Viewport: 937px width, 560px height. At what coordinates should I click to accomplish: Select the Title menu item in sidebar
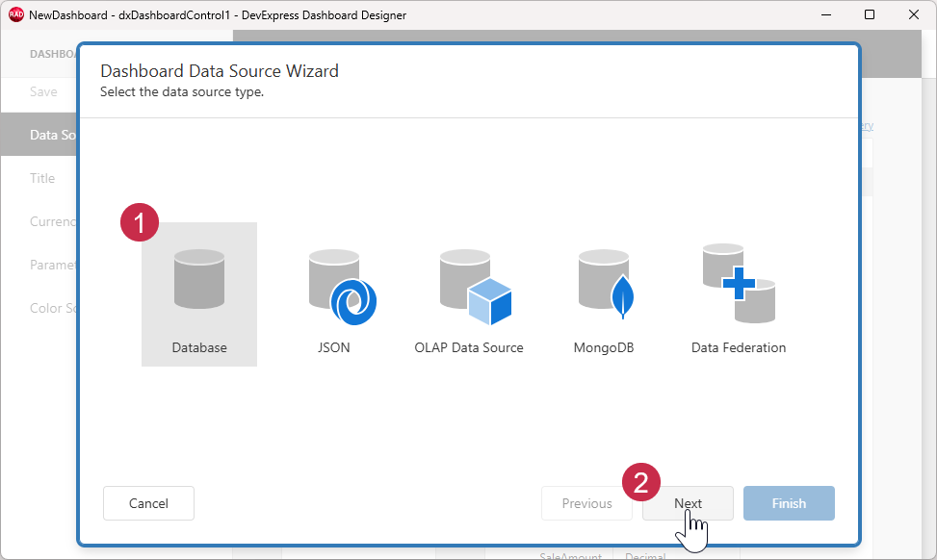pos(41,178)
